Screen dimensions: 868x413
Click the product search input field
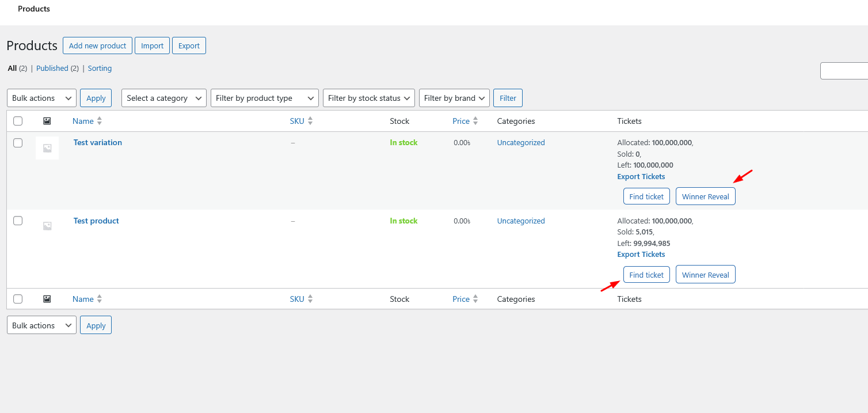click(x=844, y=71)
